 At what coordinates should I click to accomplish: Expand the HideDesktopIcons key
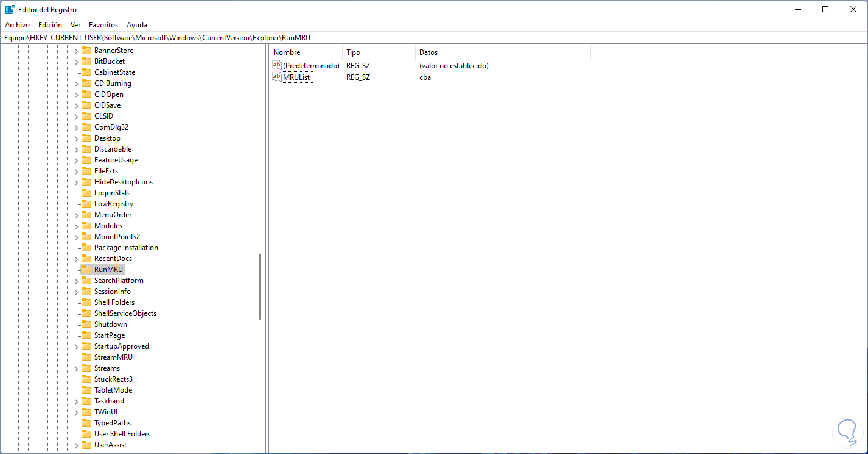(76, 182)
